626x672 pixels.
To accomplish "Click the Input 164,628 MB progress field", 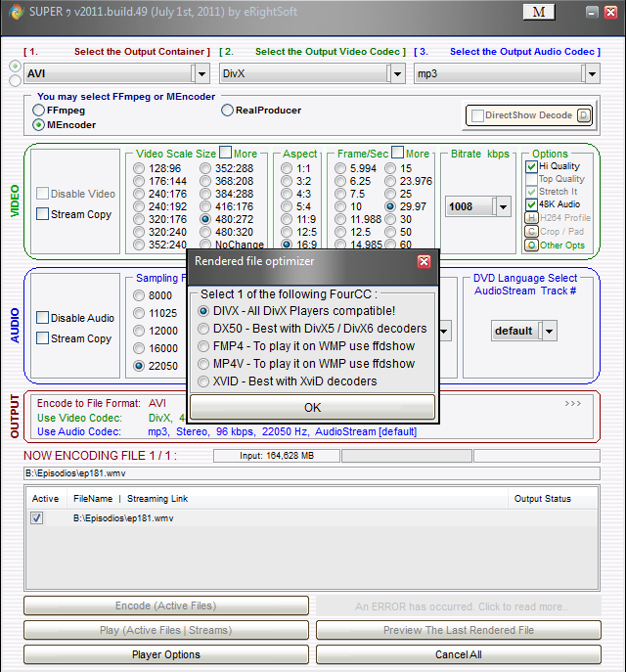I will [277, 456].
